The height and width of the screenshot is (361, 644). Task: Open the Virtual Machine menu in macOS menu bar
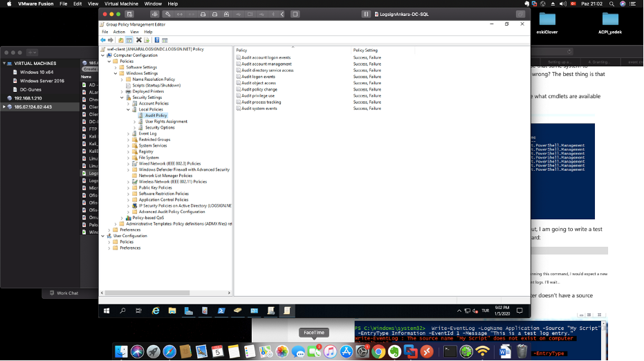point(121,3)
